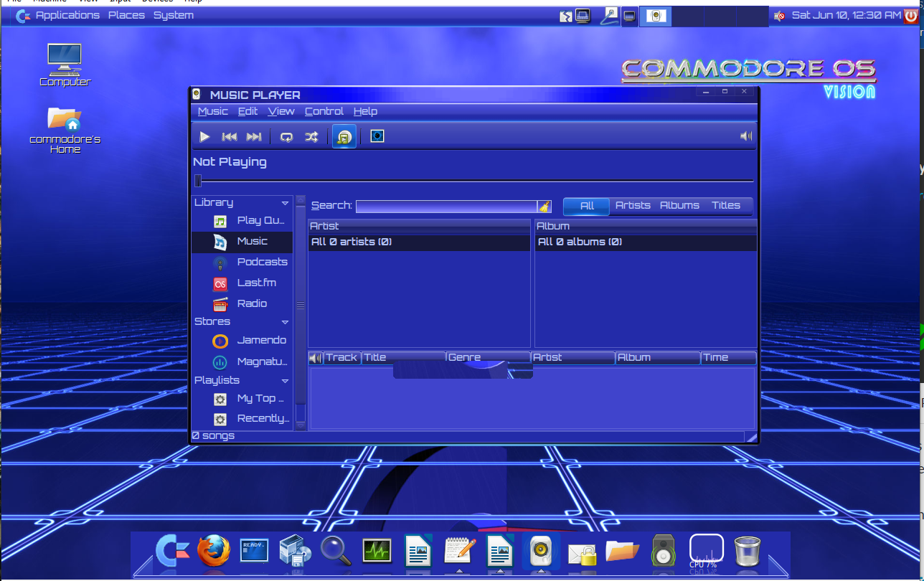Open the Jamendo store
This screenshot has width=924, height=581.
click(x=242, y=341)
